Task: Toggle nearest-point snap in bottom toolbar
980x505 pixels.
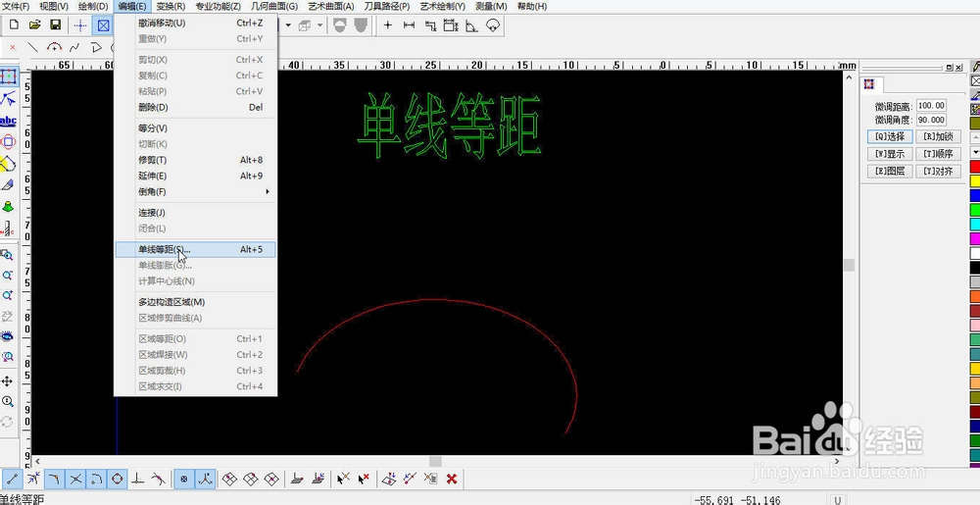Action: pyautogui.click(x=33, y=480)
